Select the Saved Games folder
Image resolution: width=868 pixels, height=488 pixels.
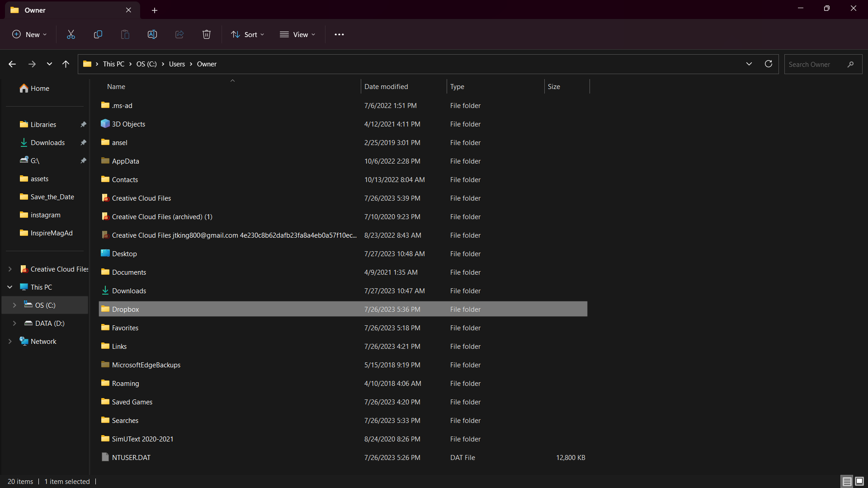click(x=343, y=402)
